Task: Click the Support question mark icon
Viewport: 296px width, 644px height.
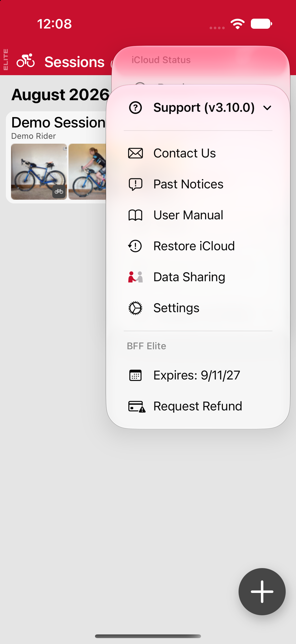Action: pos(135,108)
